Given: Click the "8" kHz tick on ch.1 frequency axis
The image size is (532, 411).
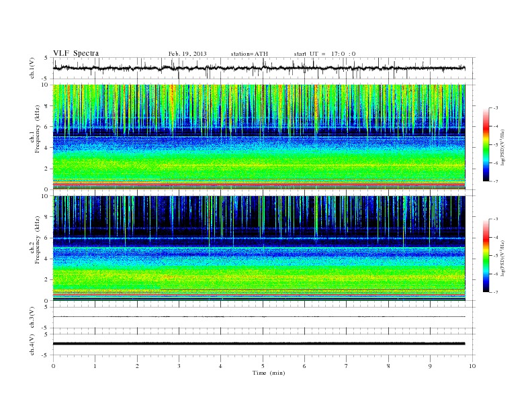Looking at the screenshot, I should (x=47, y=106).
